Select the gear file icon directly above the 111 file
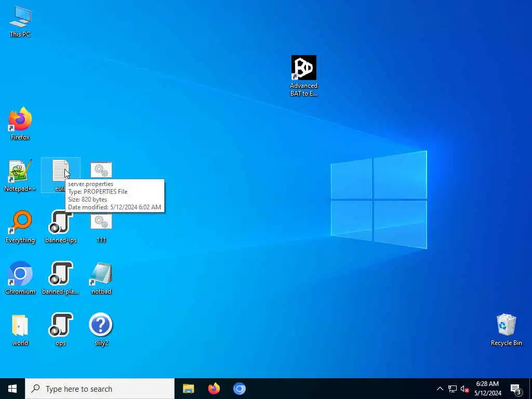This screenshot has height=399, width=532. [x=101, y=170]
